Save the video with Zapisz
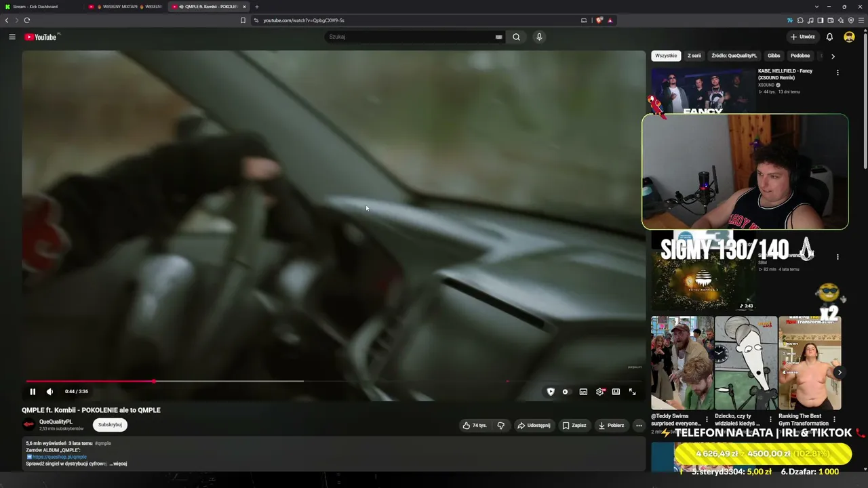Viewport: 868px width, 488px height. [574, 426]
